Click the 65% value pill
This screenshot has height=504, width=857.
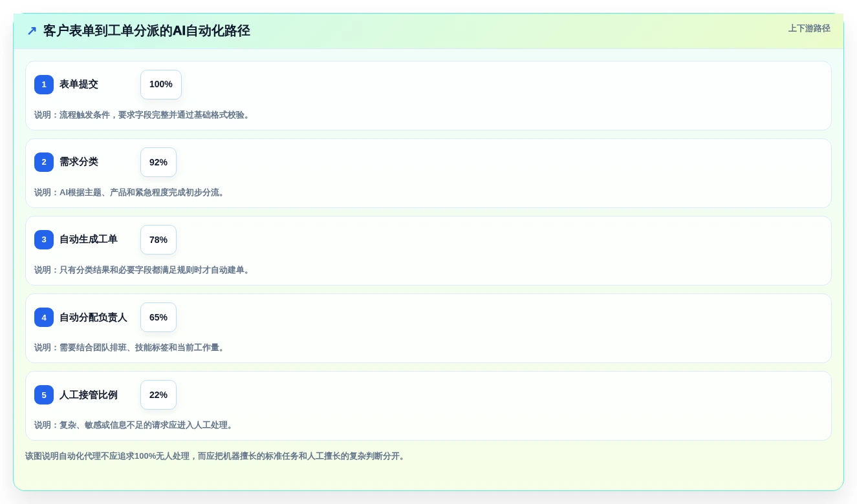point(158,317)
